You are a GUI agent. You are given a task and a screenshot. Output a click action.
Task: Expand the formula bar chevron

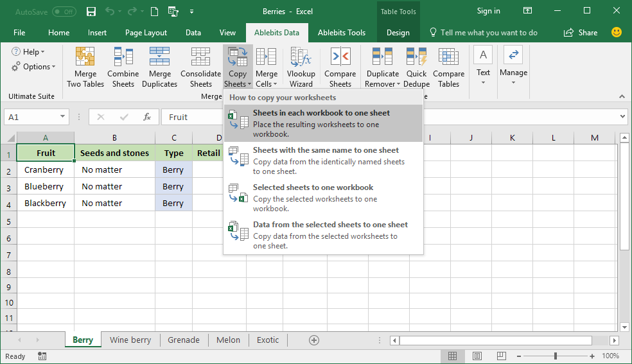click(x=623, y=117)
